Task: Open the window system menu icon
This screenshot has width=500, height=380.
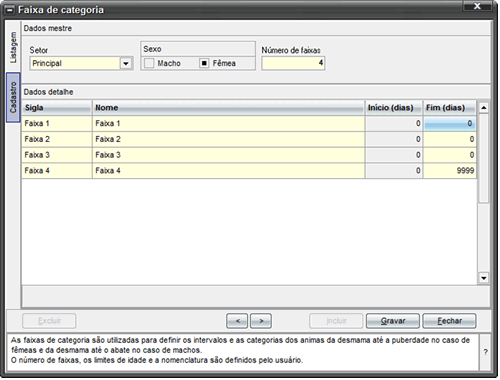Action: (10, 10)
